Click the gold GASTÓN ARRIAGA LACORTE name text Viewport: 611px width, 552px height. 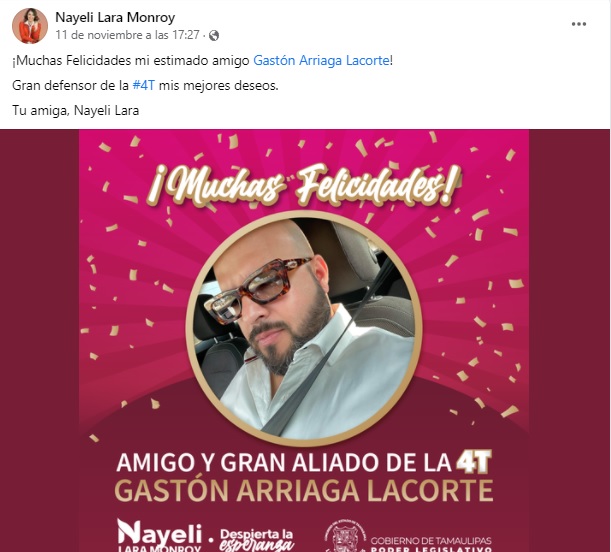304,490
